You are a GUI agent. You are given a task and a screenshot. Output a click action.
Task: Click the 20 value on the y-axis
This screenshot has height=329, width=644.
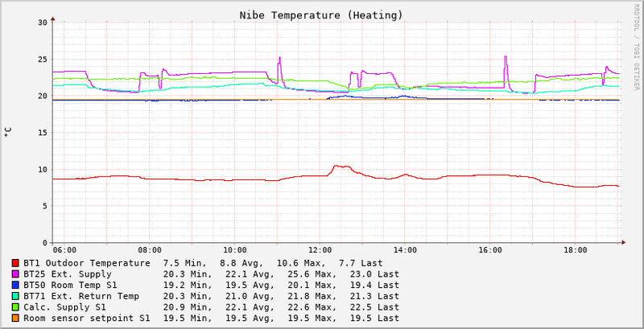[43, 96]
